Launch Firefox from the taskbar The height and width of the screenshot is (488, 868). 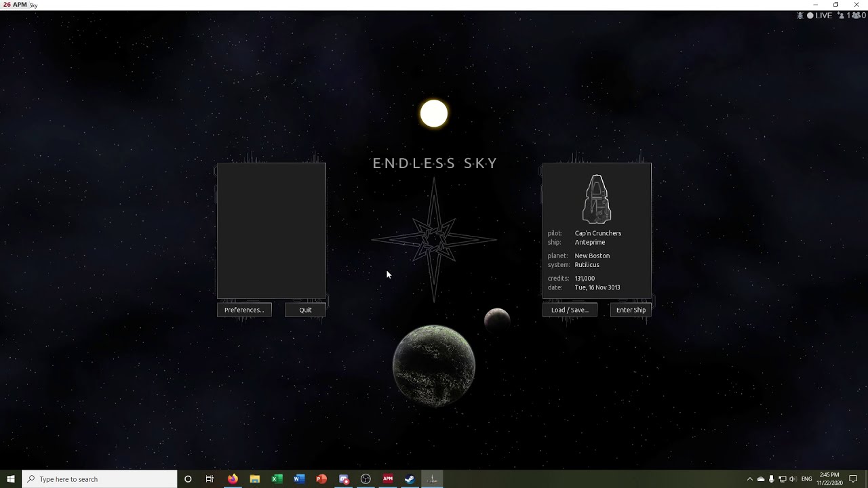click(233, 479)
